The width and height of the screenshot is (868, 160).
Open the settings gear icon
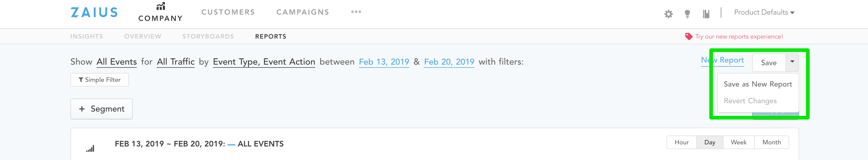669,14
